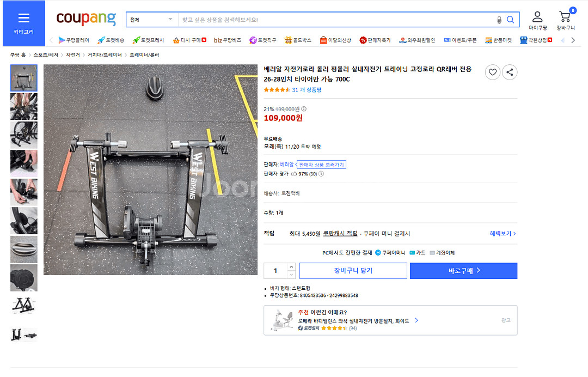Open the 카테고리 hamburger menu

pos(23,17)
